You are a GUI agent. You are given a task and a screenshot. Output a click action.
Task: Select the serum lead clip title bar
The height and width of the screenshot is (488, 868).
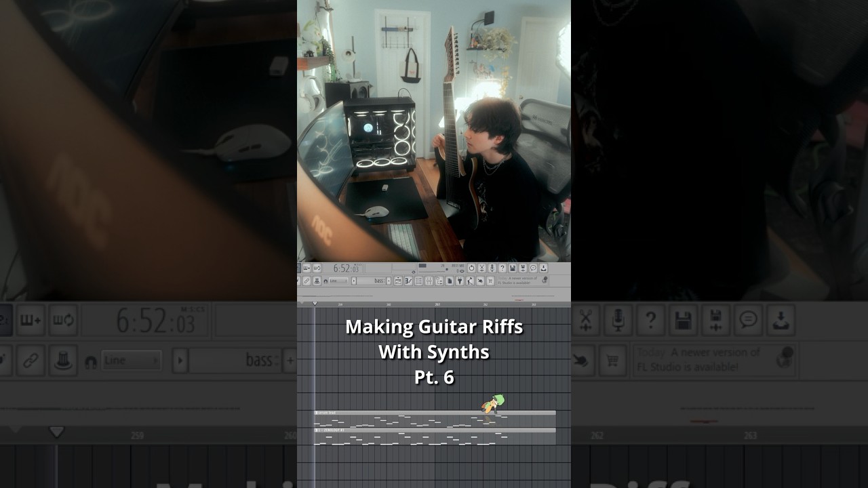[435, 412]
